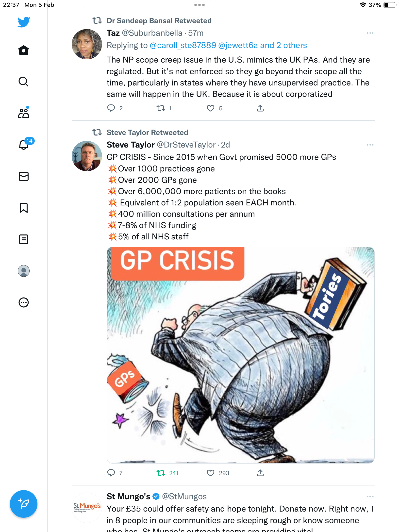Image resolution: width=399 pixels, height=532 pixels.
Task: Tap the compose new tweet button
Action: click(x=24, y=504)
